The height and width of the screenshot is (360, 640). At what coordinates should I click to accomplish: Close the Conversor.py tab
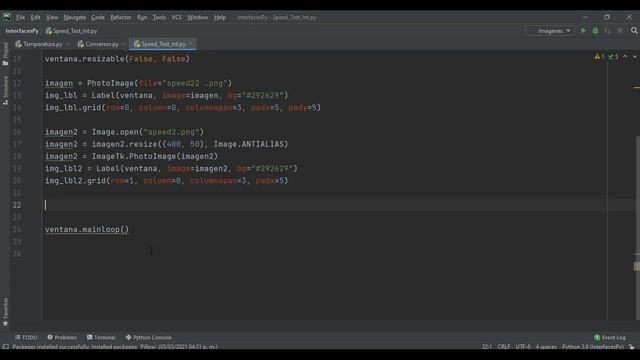point(124,44)
